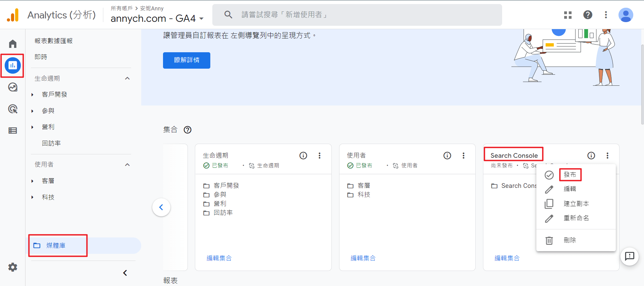Click 編輯集合 on 生命週期 card
The width and height of the screenshot is (644, 286).
pyautogui.click(x=219, y=258)
